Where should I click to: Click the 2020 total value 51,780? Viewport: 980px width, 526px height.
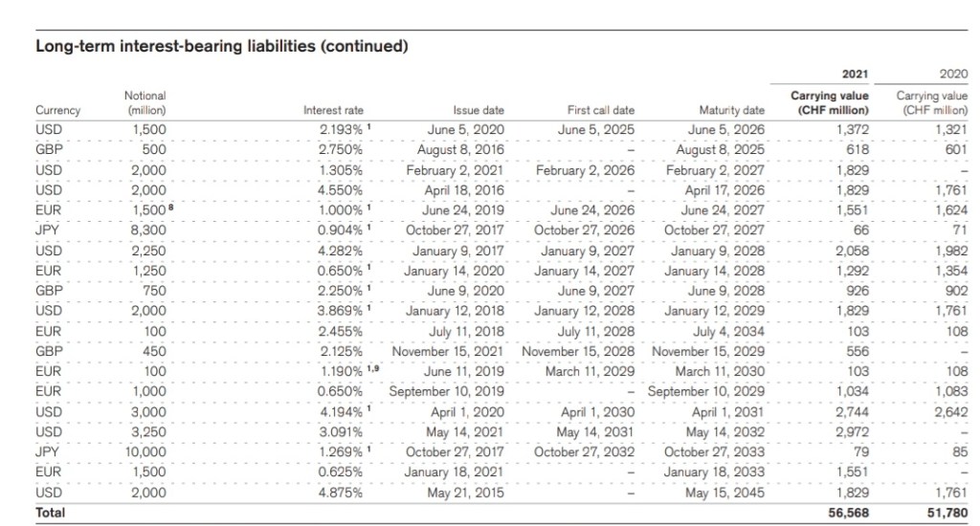[946, 512]
